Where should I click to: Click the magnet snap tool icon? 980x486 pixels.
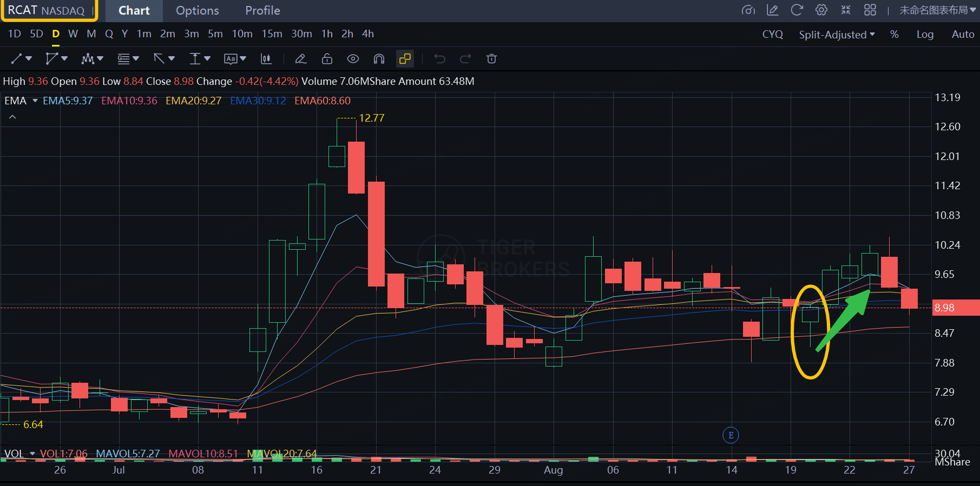[x=379, y=59]
